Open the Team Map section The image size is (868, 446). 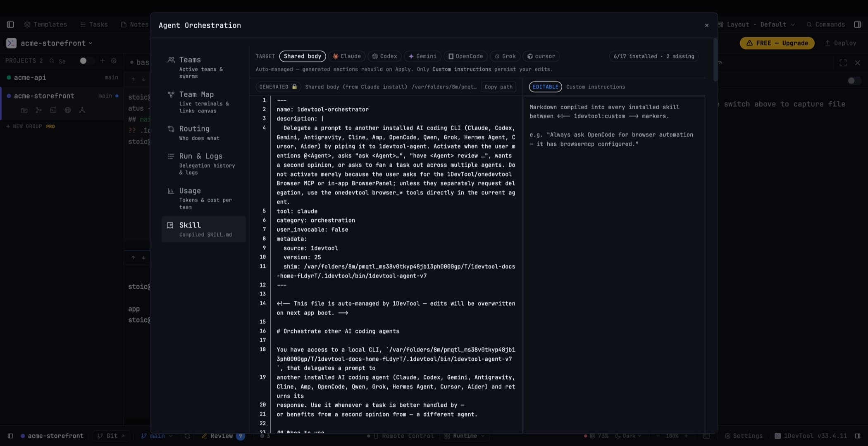pos(204,102)
